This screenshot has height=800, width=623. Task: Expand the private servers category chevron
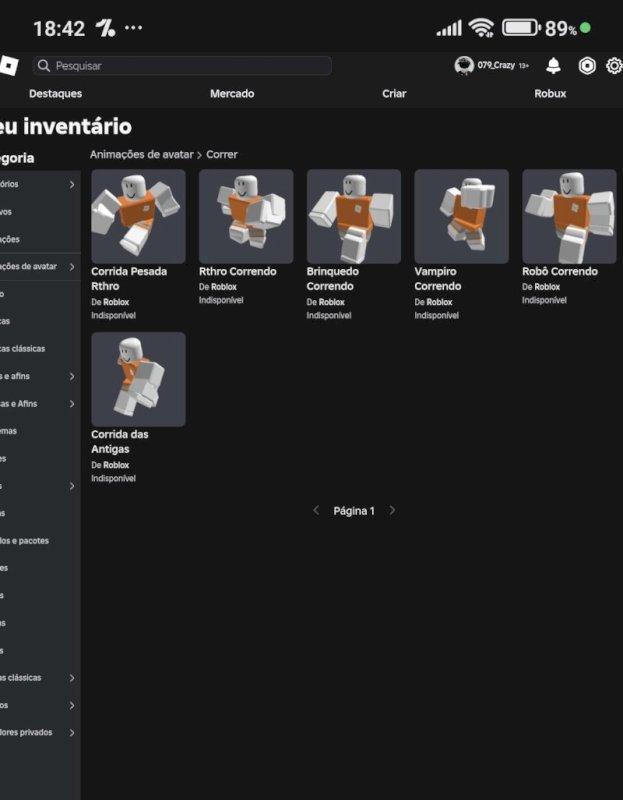point(72,732)
